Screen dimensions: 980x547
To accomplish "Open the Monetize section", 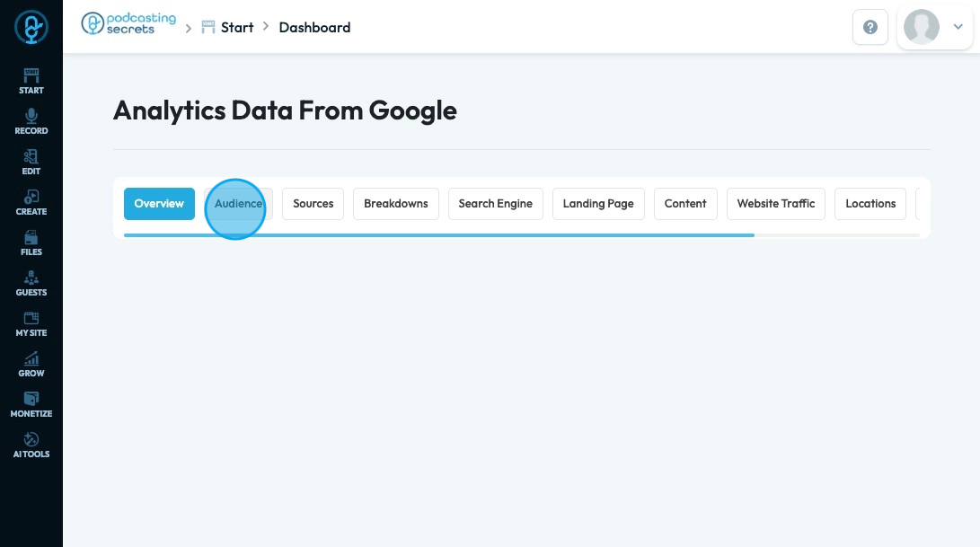I will pos(31,404).
